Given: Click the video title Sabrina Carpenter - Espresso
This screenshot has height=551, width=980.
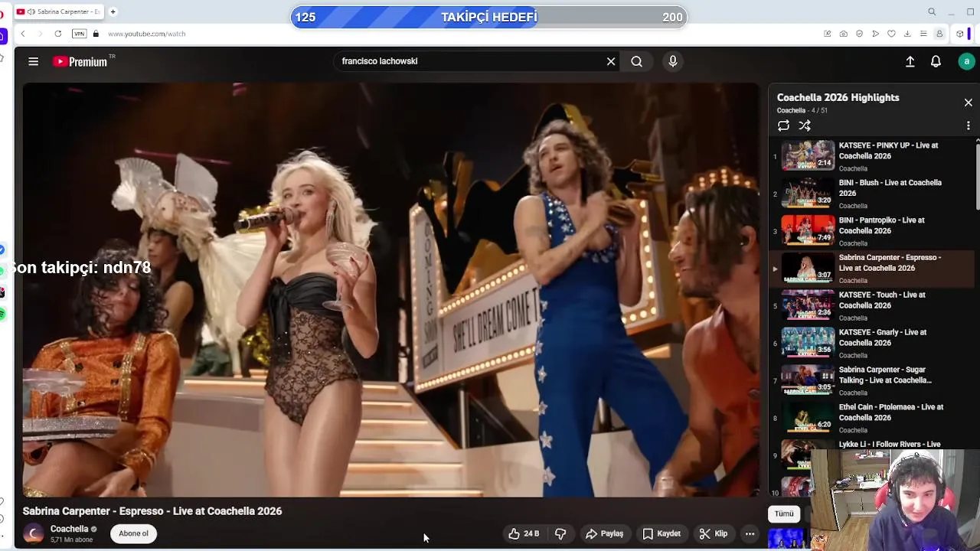Looking at the screenshot, I should coord(152,511).
